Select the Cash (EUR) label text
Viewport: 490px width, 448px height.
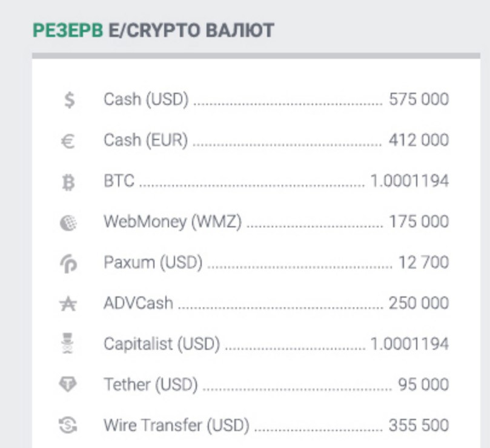point(145,141)
